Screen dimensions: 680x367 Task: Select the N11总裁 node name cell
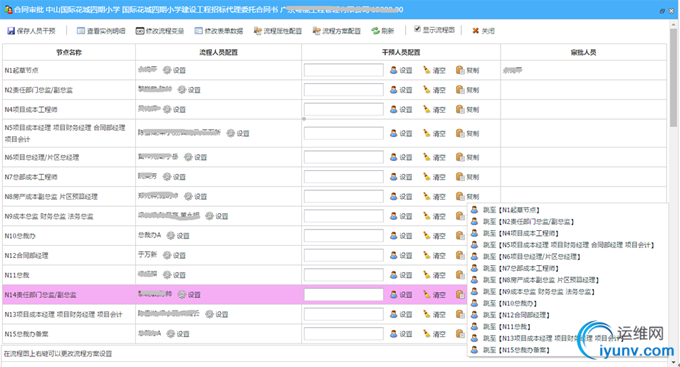tap(69, 275)
